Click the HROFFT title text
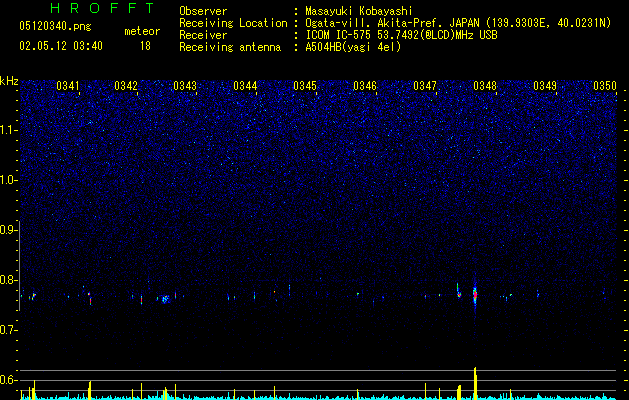The height and width of the screenshot is (400, 629). click(103, 8)
